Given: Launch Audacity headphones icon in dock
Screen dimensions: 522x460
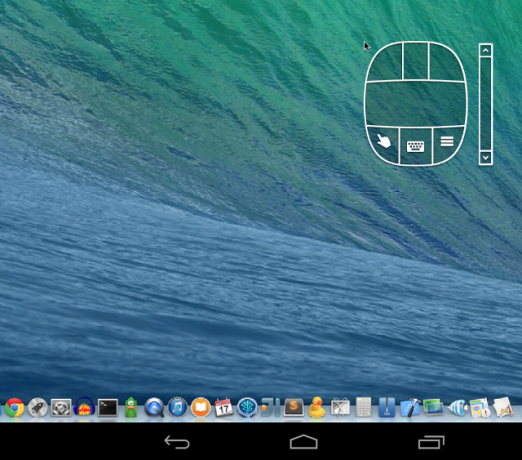Looking at the screenshot, I should (84, 407).
